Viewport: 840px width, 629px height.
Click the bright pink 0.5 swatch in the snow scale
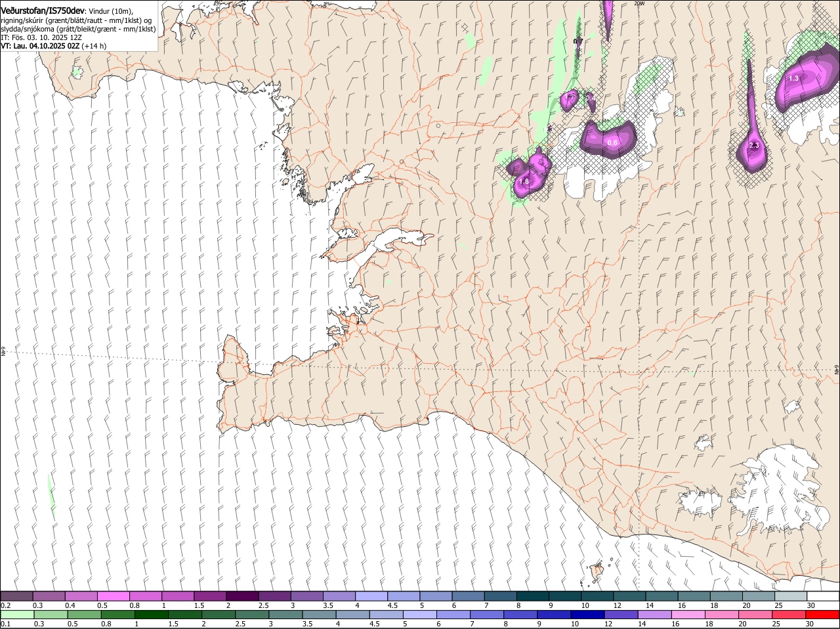(113, 596)
